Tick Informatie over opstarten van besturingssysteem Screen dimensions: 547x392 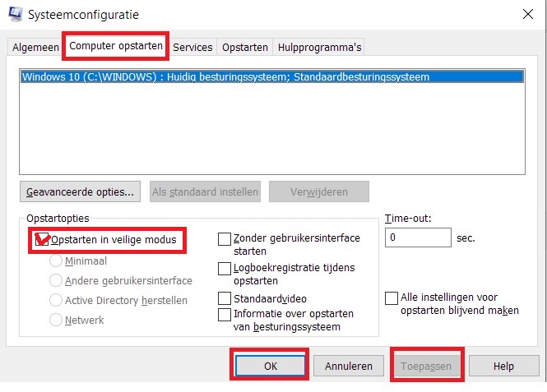pos(224,315)
